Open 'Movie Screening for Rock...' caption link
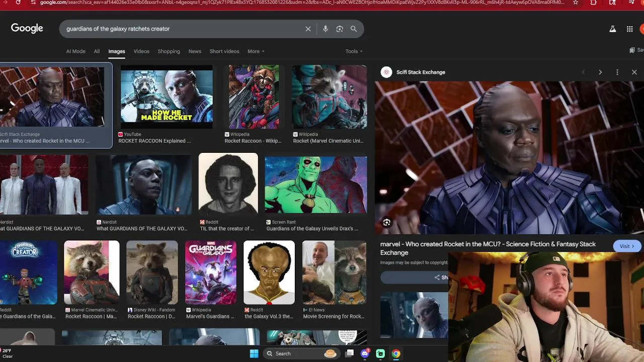This screenshot has height=362, width=644. pos(334,317)
